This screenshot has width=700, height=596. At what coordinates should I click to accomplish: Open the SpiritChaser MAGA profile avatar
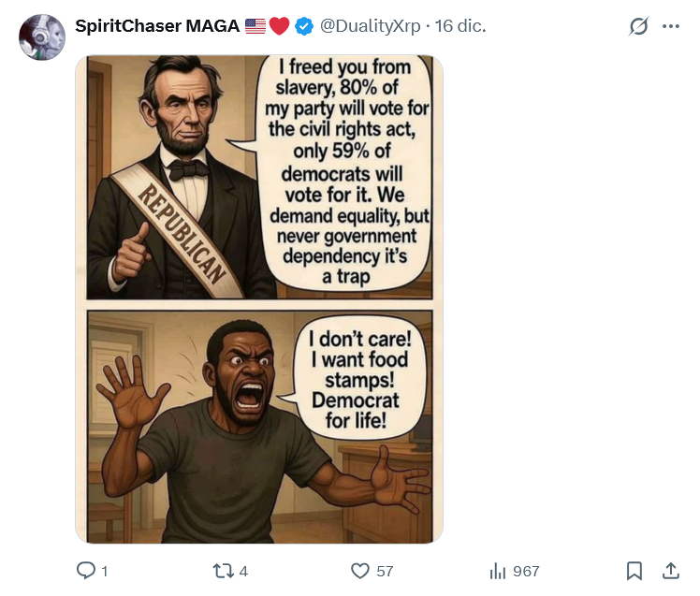[42, 37]
